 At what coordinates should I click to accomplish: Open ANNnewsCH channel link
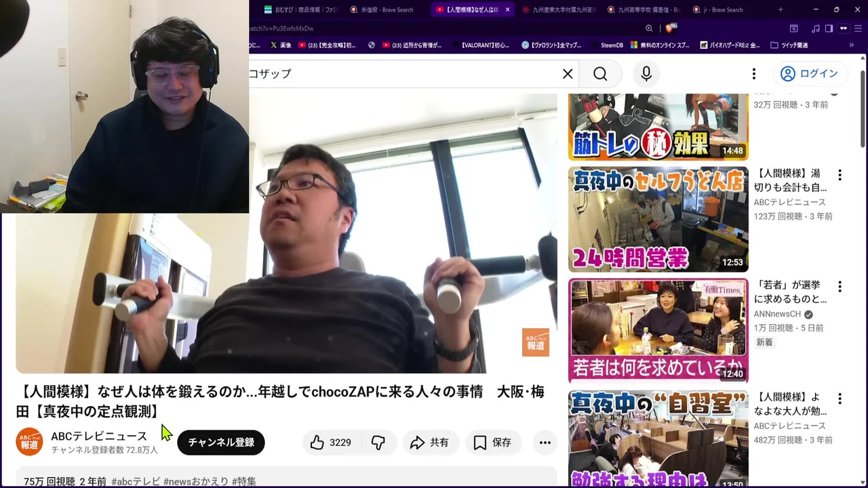coord(777,314)
